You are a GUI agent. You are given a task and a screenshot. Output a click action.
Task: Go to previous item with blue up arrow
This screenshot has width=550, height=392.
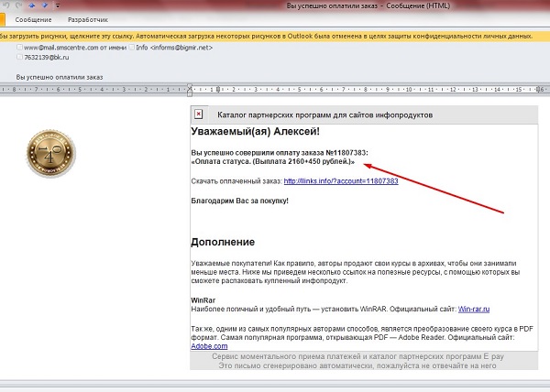click(32, 5)
